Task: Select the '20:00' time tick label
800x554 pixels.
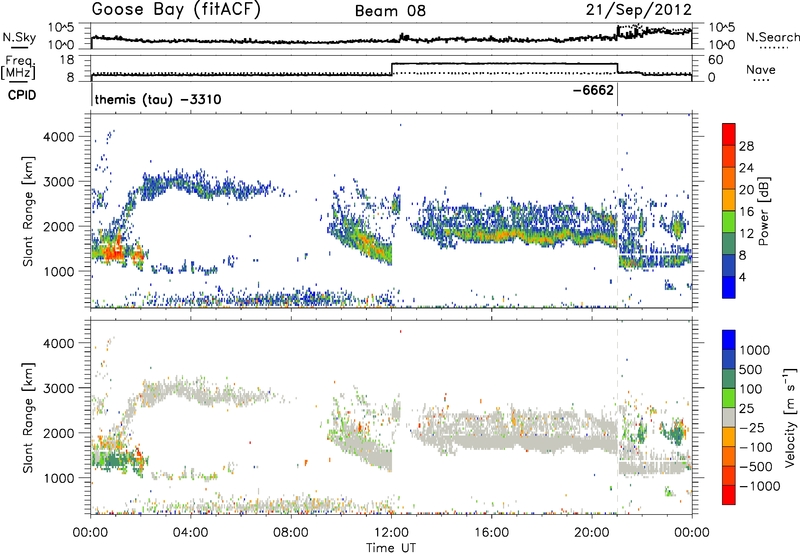Action: (x=591, y=533)
